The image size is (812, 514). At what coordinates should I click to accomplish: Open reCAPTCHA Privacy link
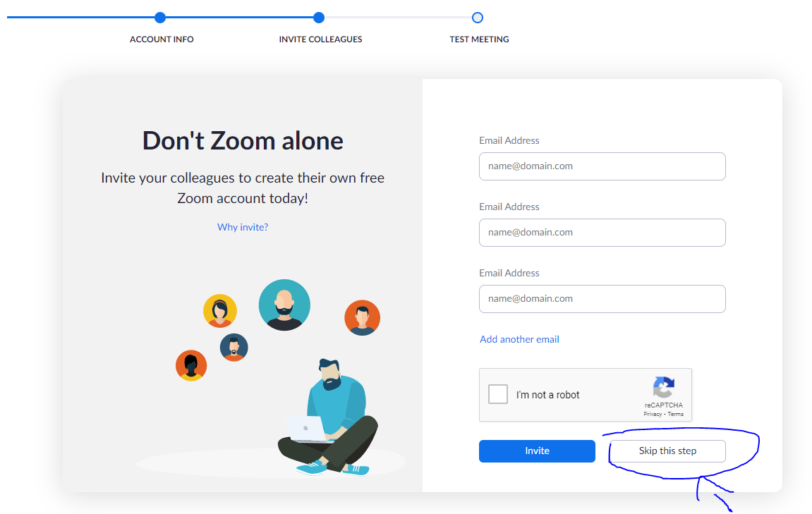click(653, 414)
